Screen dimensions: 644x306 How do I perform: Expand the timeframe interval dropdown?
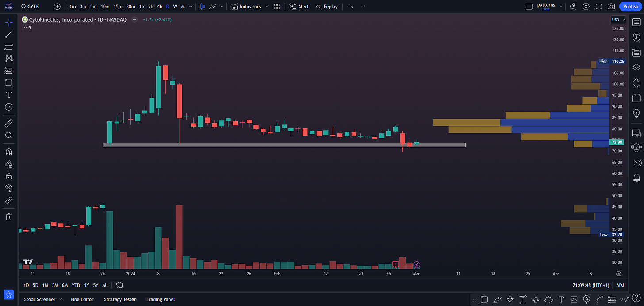pyautogui.click(x=190, y=7)
